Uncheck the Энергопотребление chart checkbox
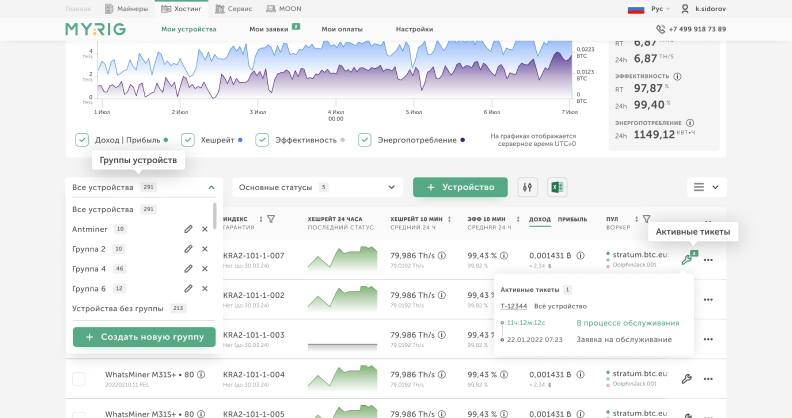 click(x=365, y=140)
